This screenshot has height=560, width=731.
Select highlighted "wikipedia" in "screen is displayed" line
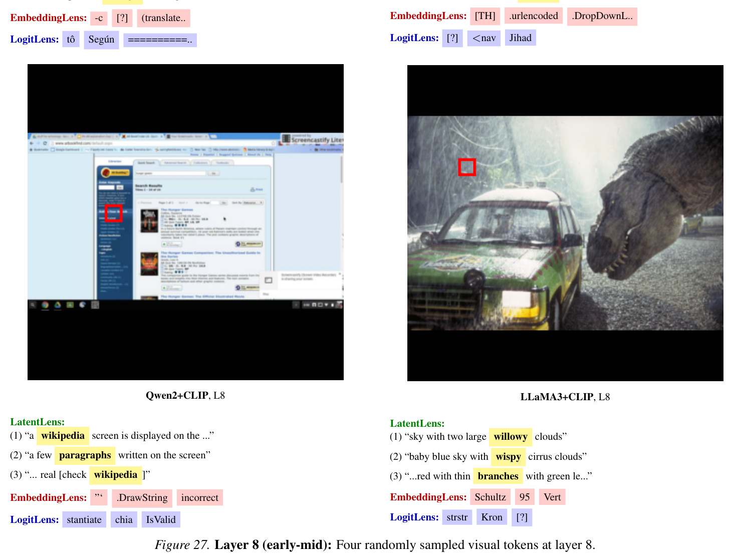coord(63,436)
